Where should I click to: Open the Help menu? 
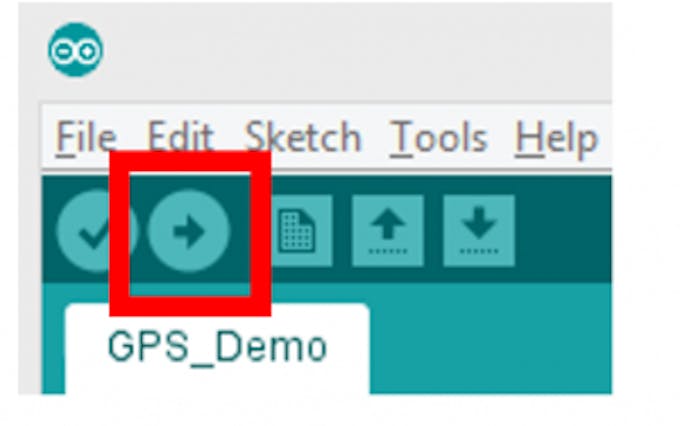[x=557, y=139]
